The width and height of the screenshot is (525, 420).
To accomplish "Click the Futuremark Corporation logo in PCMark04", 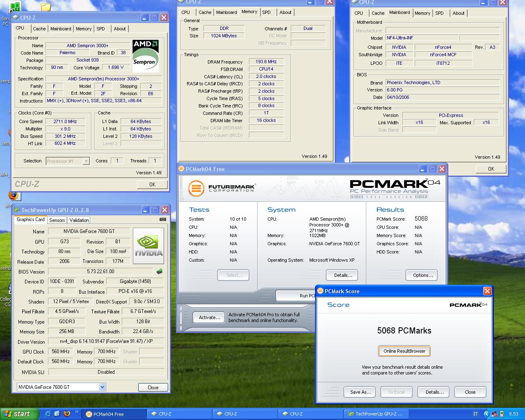I will (222, 188).
